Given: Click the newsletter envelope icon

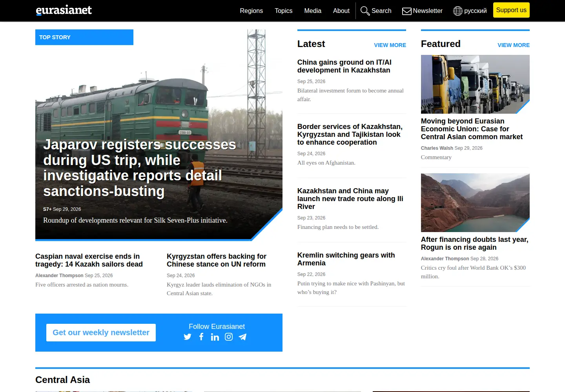Looking at the screenshot, I should point(407,11).
